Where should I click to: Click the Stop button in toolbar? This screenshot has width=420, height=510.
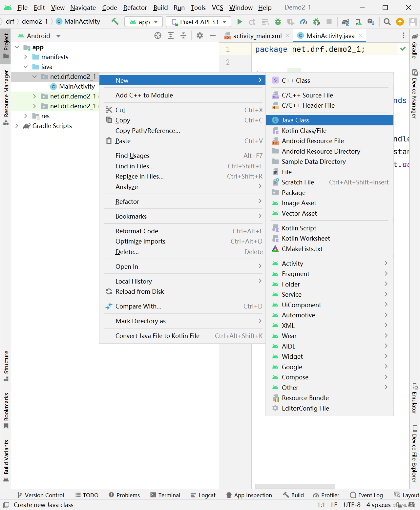click(x=329, y=22)
